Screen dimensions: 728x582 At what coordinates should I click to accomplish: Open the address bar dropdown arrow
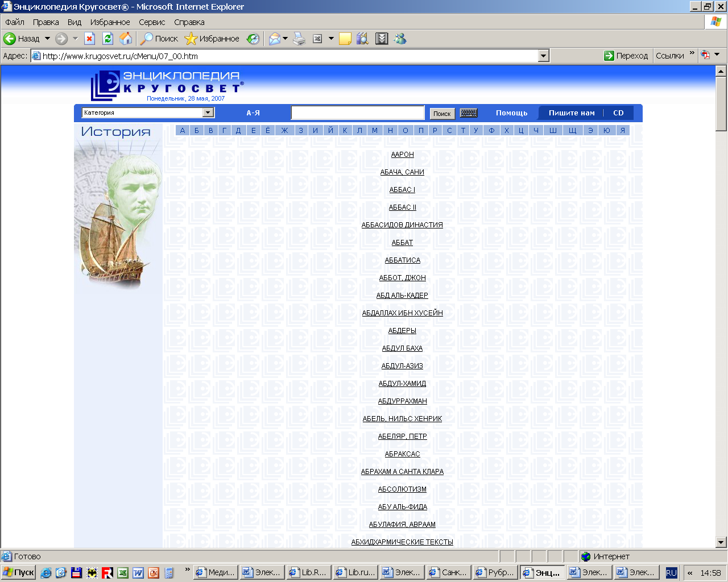pyautogui.click(x=543, y=56)
